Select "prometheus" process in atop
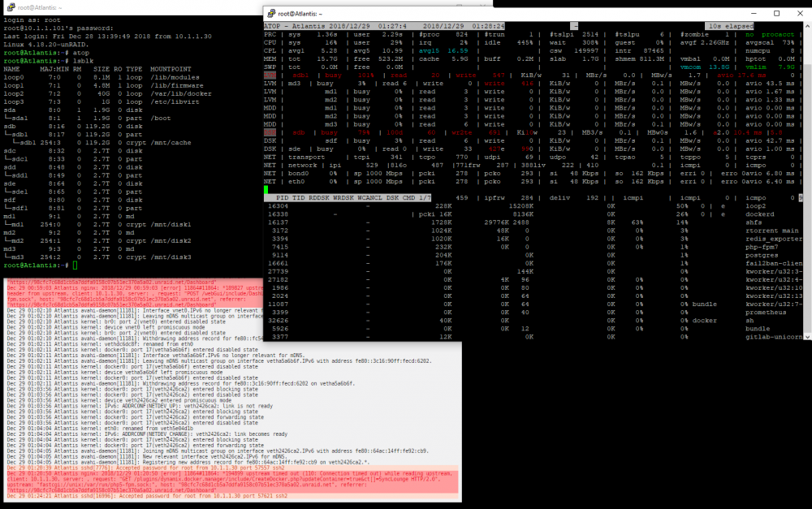Screen dimensions: 812x509 coord(766,313)
